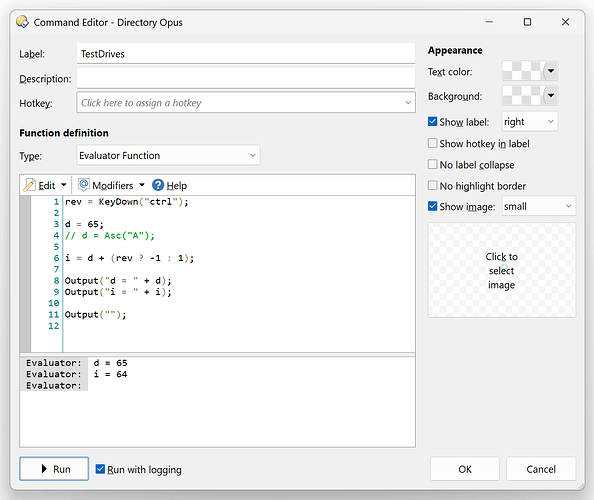Click the Directory Opus title bar icon
594x500 pixels.
(x=22, y=22)
